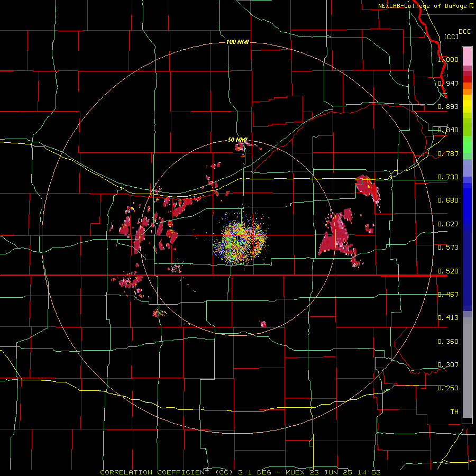Screen dimensions: 476x476
Task: Click the Correlation Coefficient caption at bottom
Action: click(x=240, y=472)
